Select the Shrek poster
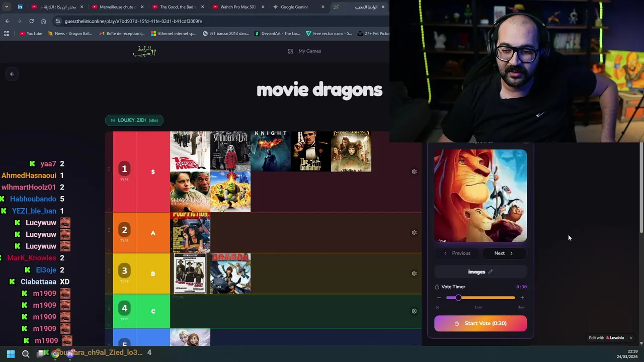The image size is (644, 362). pos(230,192)
